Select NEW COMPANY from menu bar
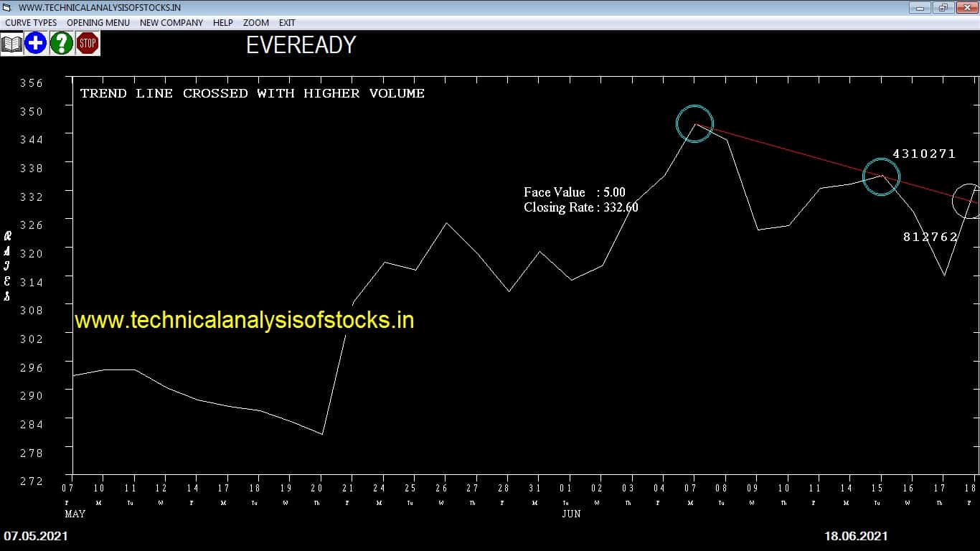Image resolution: width=980 pixels, height=551 pixels. (x=171, y=22)
